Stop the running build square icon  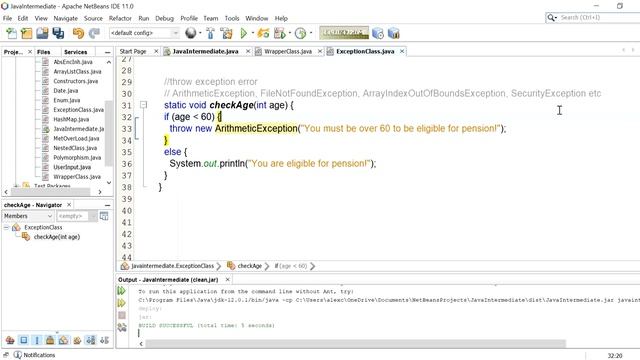(x=122, y=315)
